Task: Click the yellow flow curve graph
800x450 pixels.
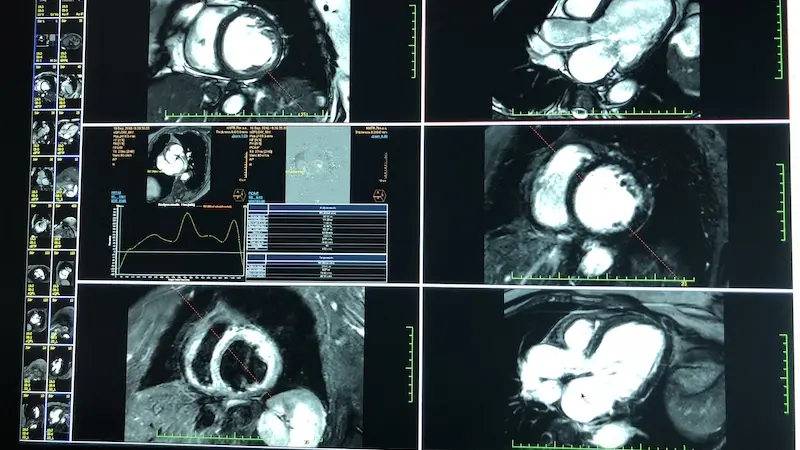Action: [x=180, y=241]
